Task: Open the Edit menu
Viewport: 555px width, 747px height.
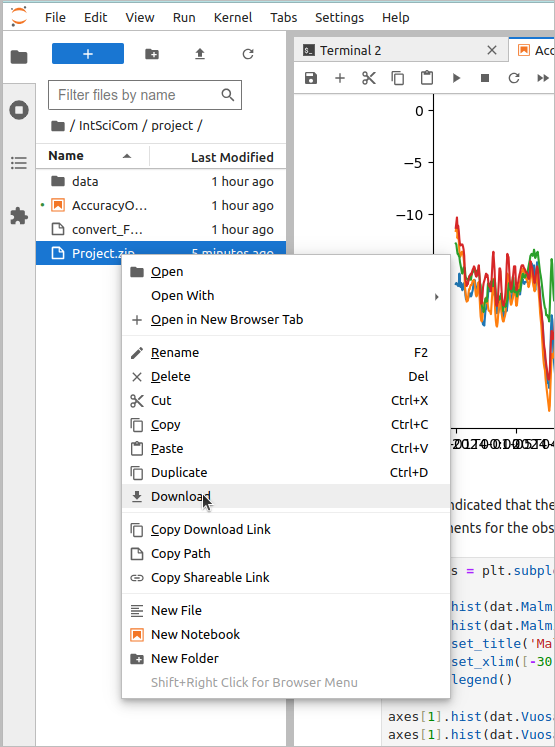Action: pyautogui.click(x=96, y=18)
